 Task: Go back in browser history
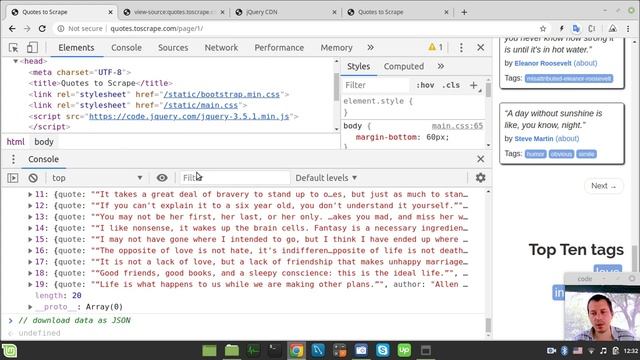click(12, 29)
